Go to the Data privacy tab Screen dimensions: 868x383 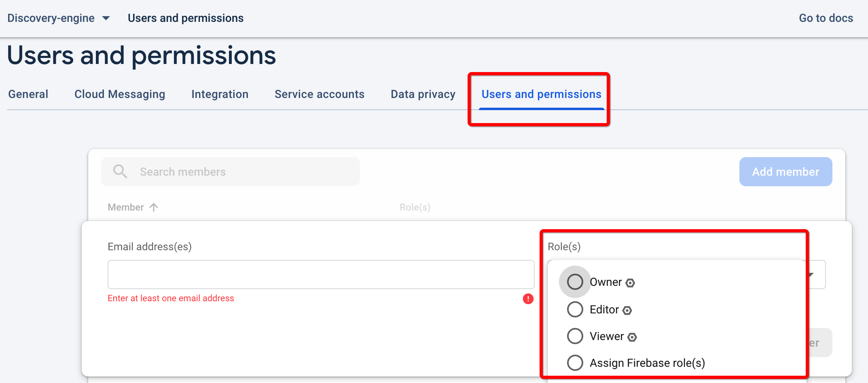pyautogui.click(x=423, y=94)
